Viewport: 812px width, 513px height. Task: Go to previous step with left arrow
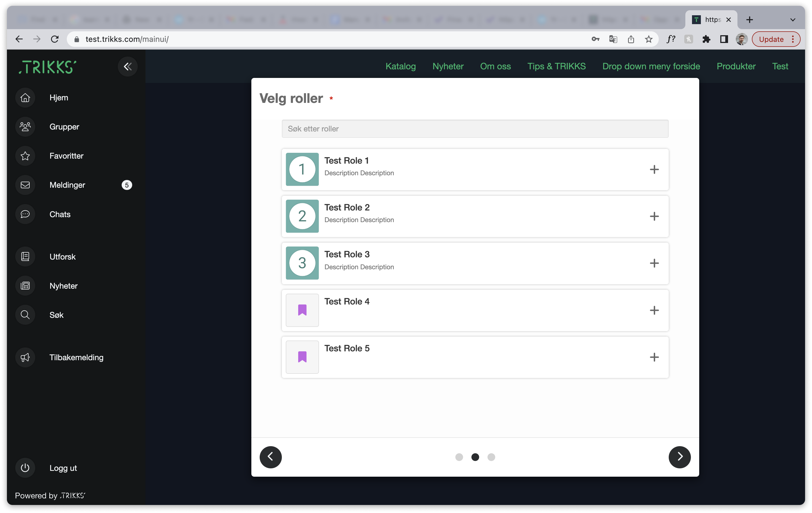tap(270, 457)
